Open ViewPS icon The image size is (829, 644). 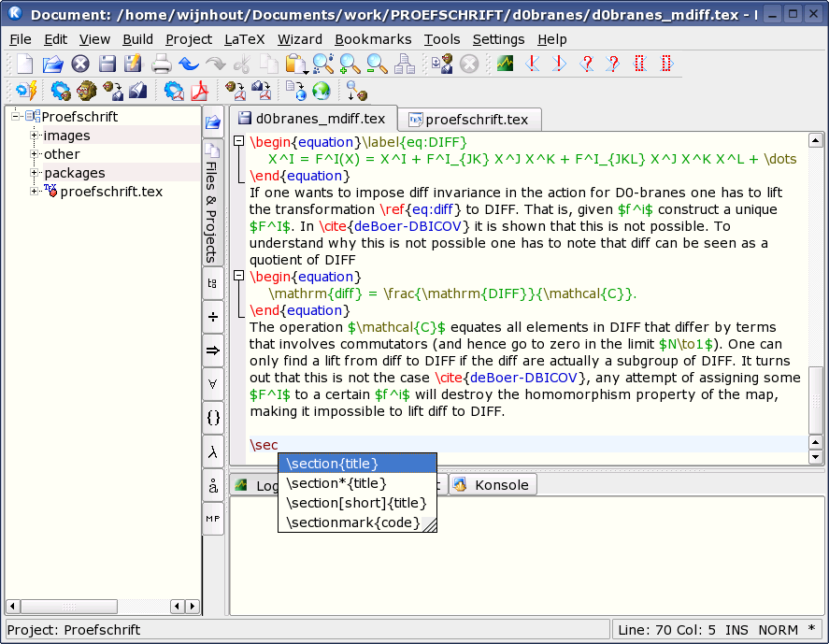coord(138,91)
